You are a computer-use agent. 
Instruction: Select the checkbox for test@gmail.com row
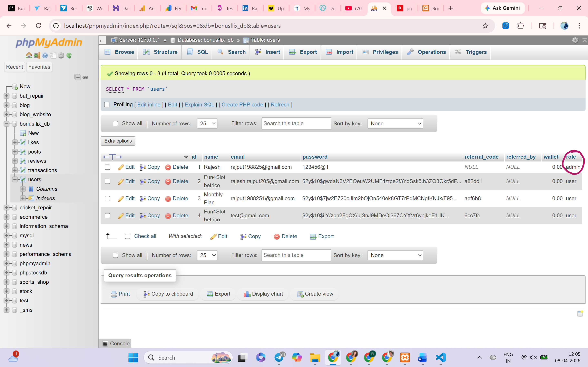click(107, 216)
